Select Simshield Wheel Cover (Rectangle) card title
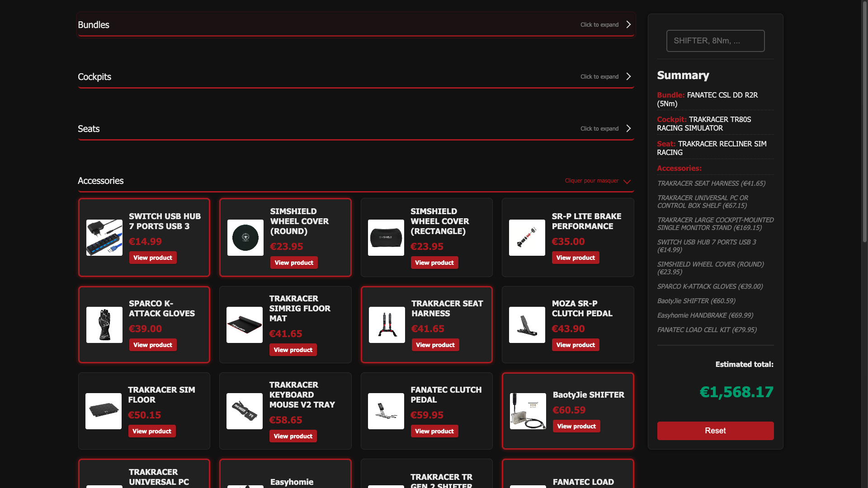 440,221
